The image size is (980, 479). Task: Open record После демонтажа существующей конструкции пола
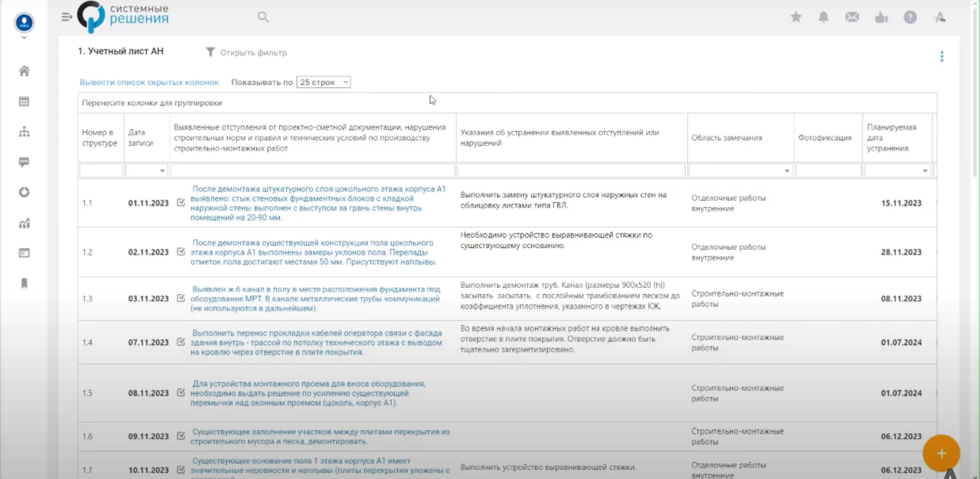[x=313, y=252]
